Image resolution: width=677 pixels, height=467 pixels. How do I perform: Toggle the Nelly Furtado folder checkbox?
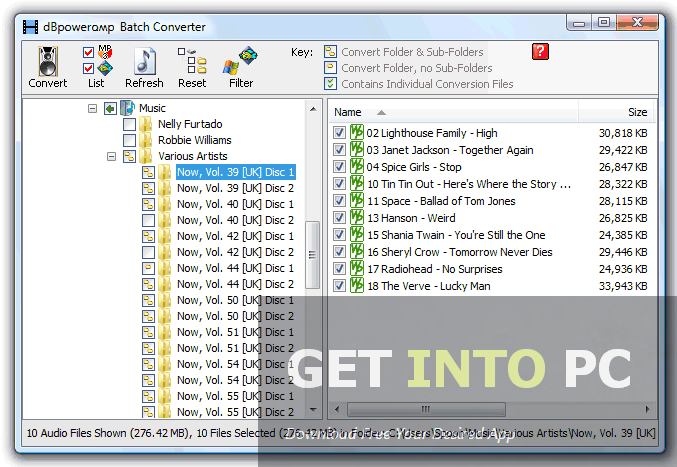(129, 124)
